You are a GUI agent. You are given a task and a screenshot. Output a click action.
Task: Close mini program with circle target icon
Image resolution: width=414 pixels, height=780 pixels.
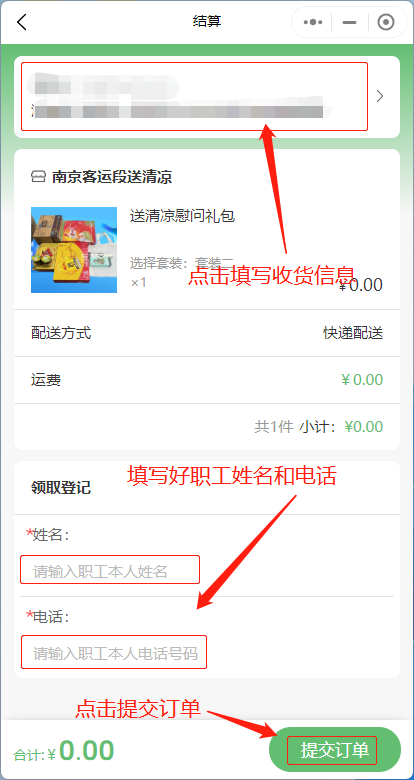(386, 22)
